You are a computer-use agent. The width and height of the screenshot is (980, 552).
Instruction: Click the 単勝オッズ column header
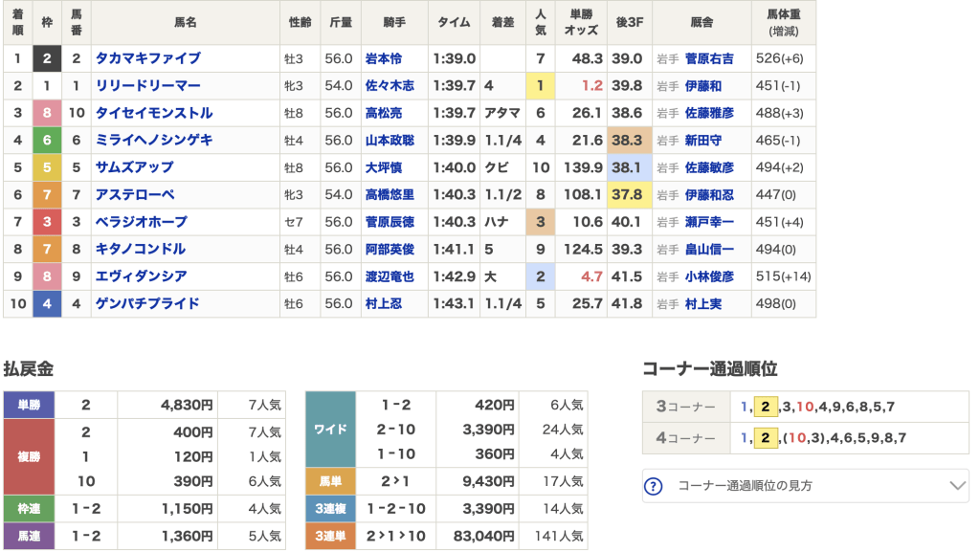pos(581,22)
